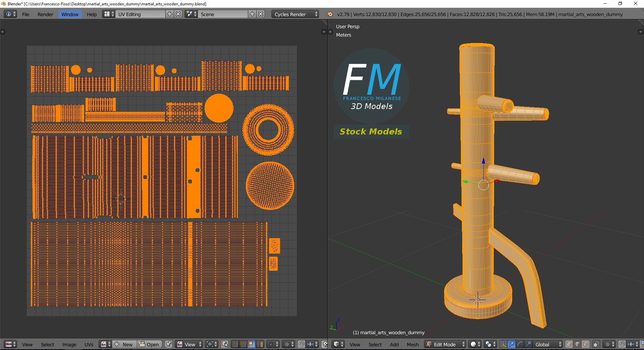Select UV edge selection mode
Viewport: 644px width, 350px height.
pos(243,344)
